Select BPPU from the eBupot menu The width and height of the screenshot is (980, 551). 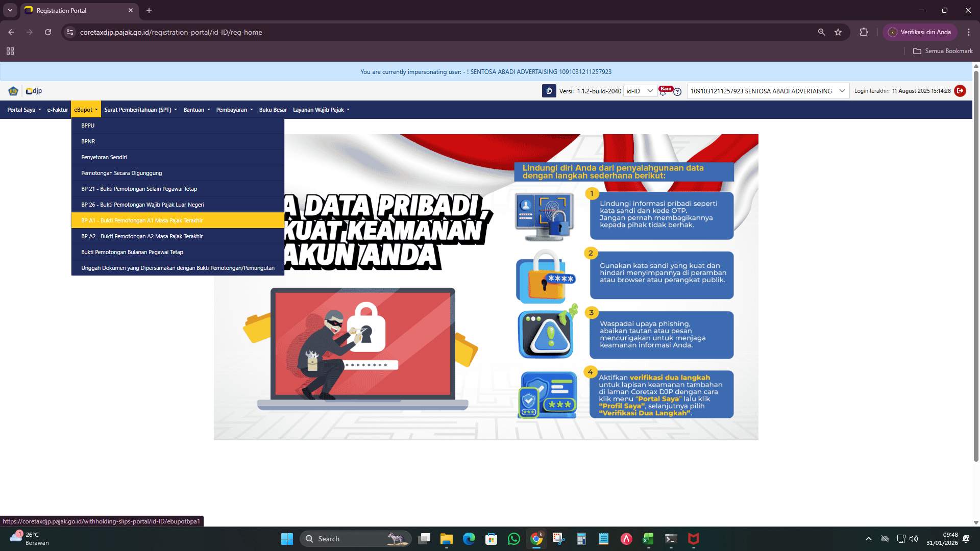[x=87, y=125]
